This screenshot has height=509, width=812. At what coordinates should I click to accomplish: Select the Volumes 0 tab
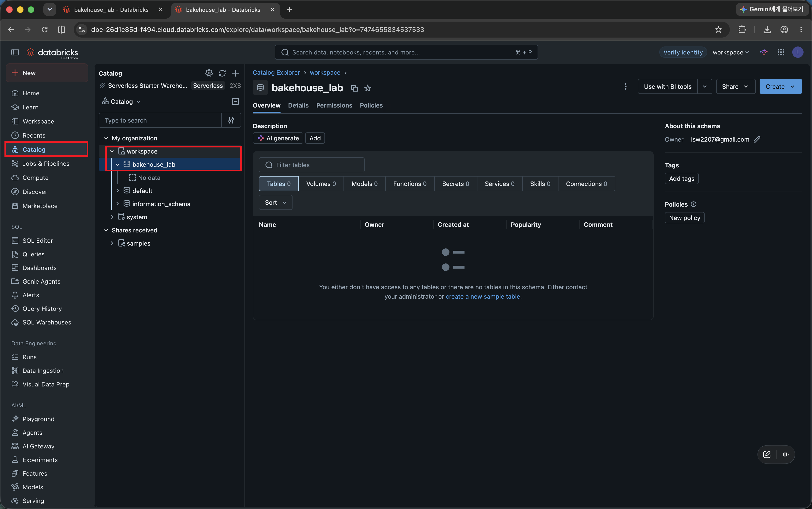(321, 184)
